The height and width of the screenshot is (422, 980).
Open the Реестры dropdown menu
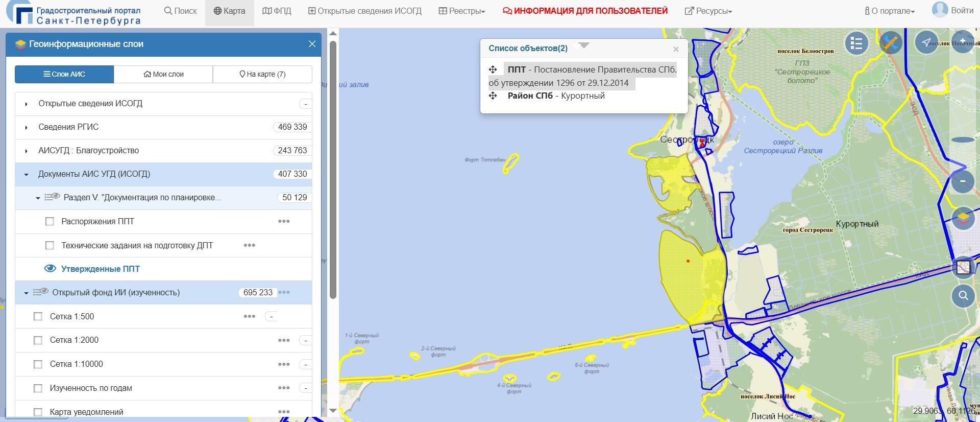(462, 11)
